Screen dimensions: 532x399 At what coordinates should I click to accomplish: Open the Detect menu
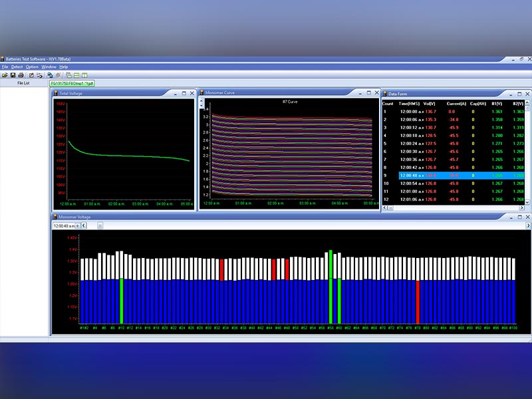(x=17, y=67)
